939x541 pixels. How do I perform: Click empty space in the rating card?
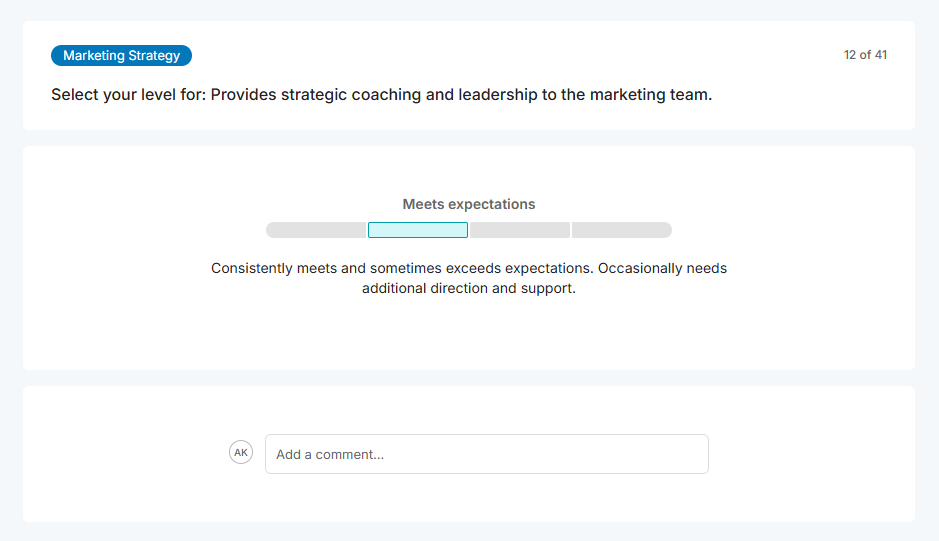tap(150, 320)
